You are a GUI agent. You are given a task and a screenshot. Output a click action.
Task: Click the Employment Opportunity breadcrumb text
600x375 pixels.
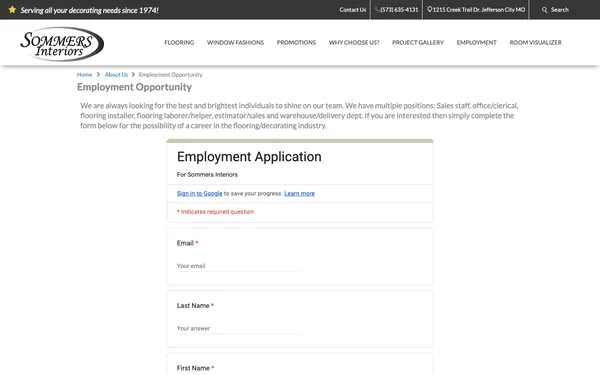170,75
